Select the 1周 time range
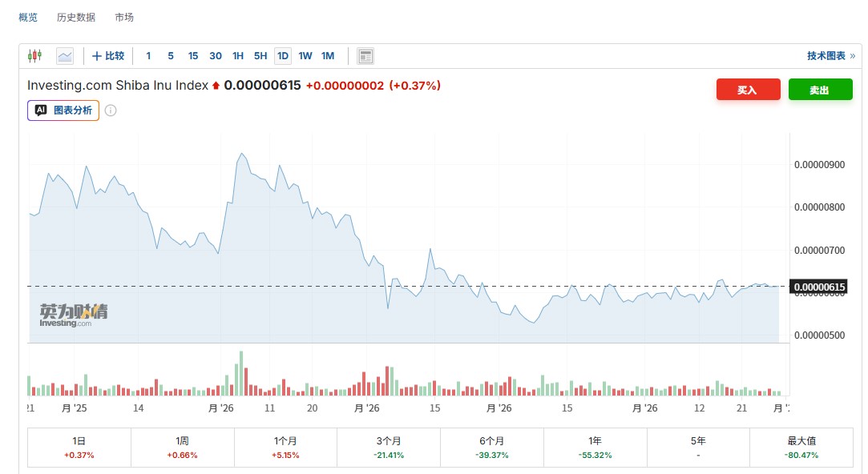 click(x=182, y=448)
